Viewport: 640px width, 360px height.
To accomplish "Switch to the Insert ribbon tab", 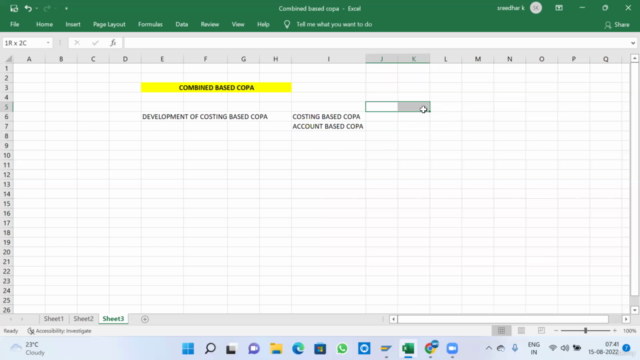I will pos(73,24).
